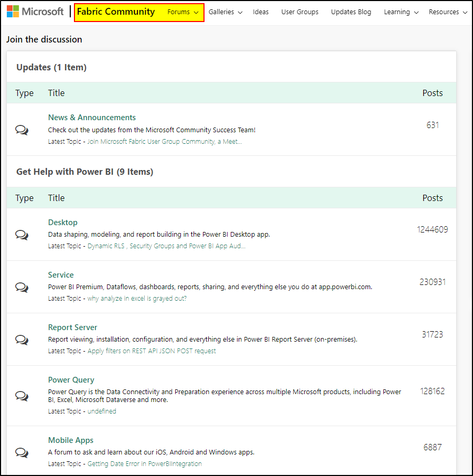The image size is (473, 476).
Task: Open latest topic 'Dynamic RLS , Security Groups'
Action: coord(166,246)
